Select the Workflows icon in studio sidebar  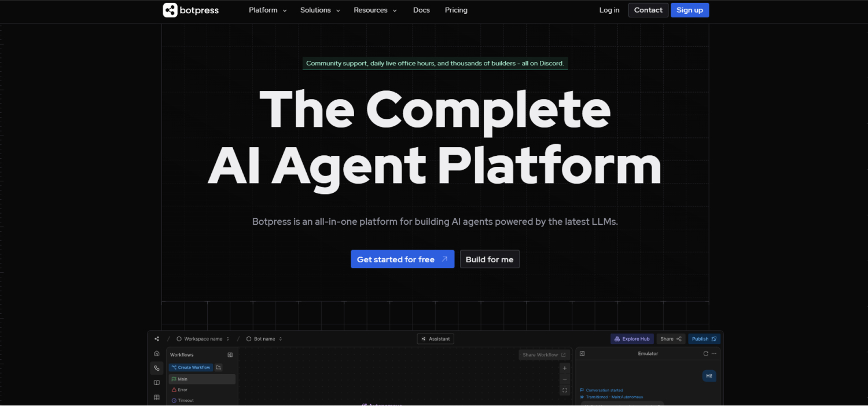coord(157,368)
